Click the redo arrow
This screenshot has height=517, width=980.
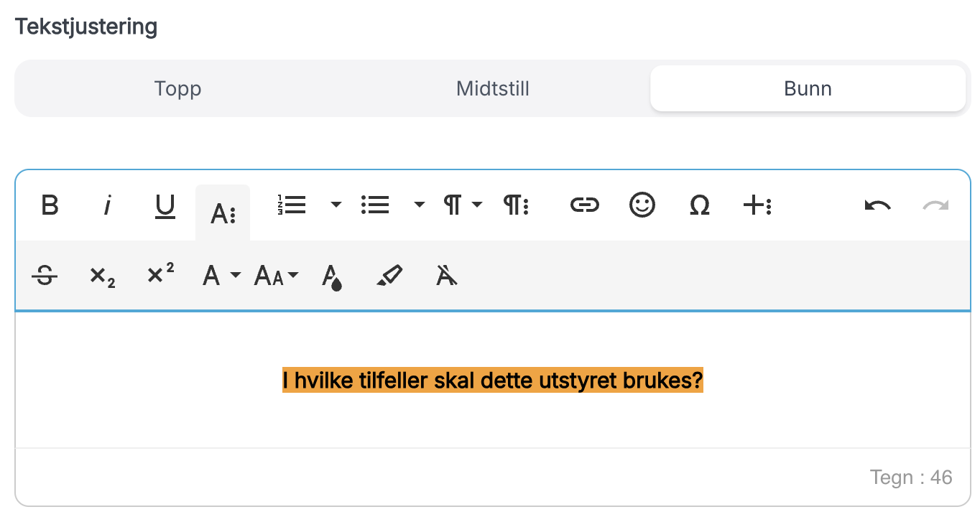(x=935, y=205)
